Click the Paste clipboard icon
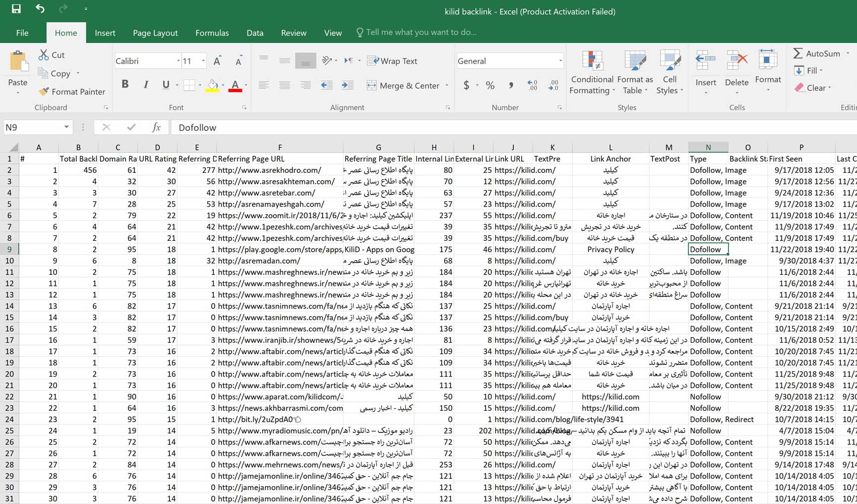Screen dimensions: 857x504 pos(18,62)
